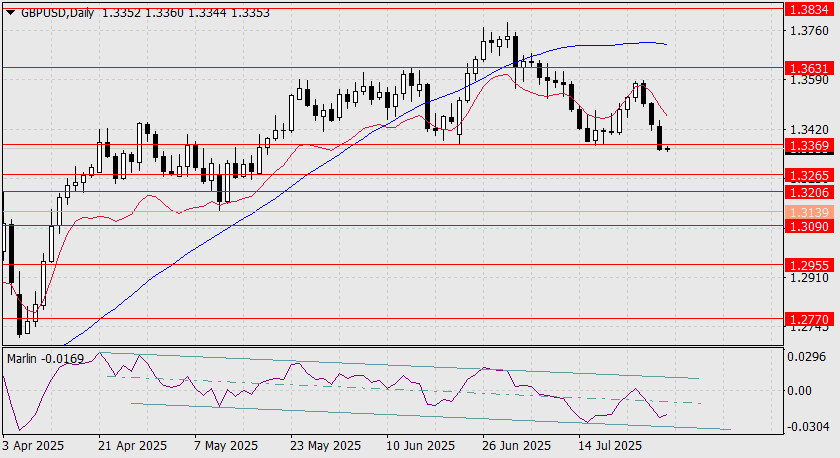The width and height of the screenshot is (840, 458).
Task: Click the 0.00 Marlin scale value
Action: point(799,391)
